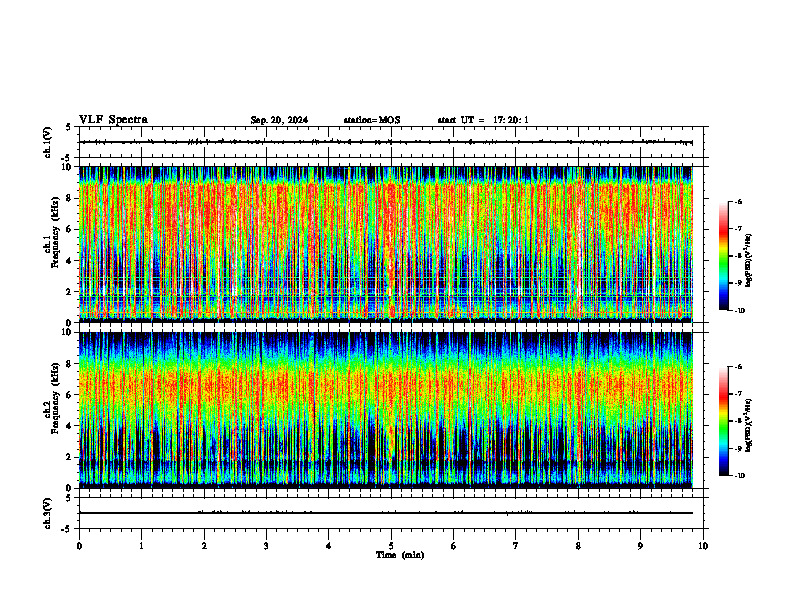Click the ch.1 spectrogram color scale bar
The height and width of the screenshot is (612, 792).
(724, 256)
